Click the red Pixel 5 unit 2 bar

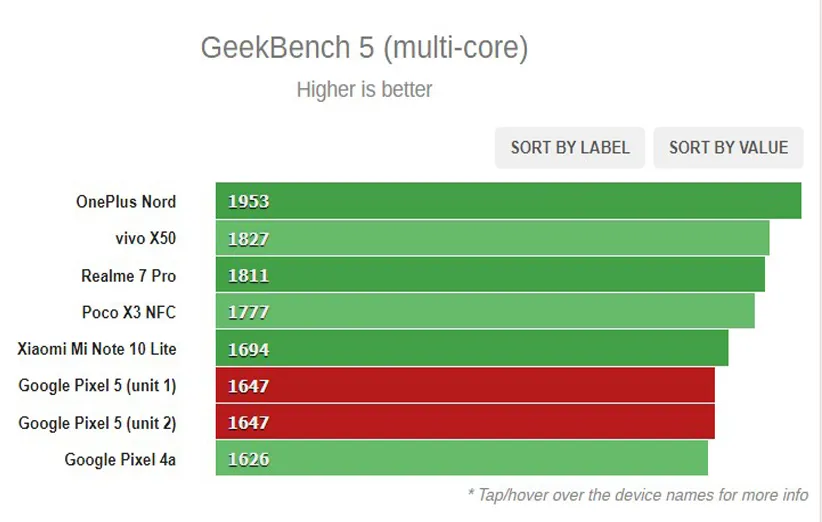tap(465, 423)
